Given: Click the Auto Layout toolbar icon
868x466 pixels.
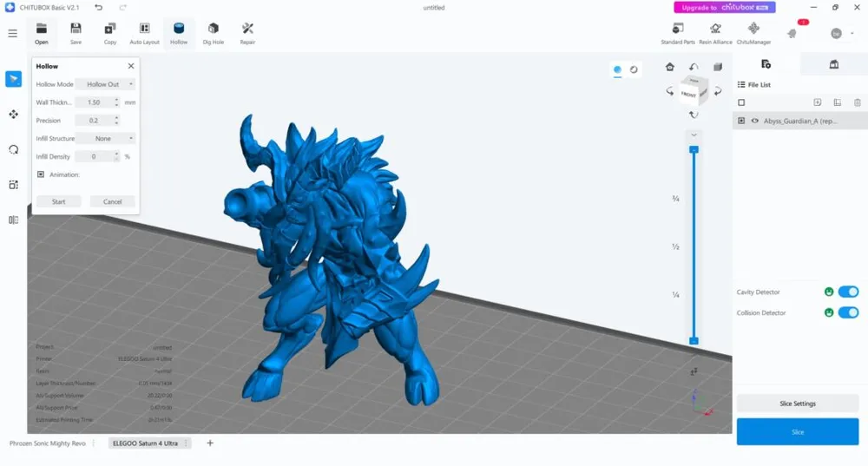Looking at the screenshot, I should (144, 33).
